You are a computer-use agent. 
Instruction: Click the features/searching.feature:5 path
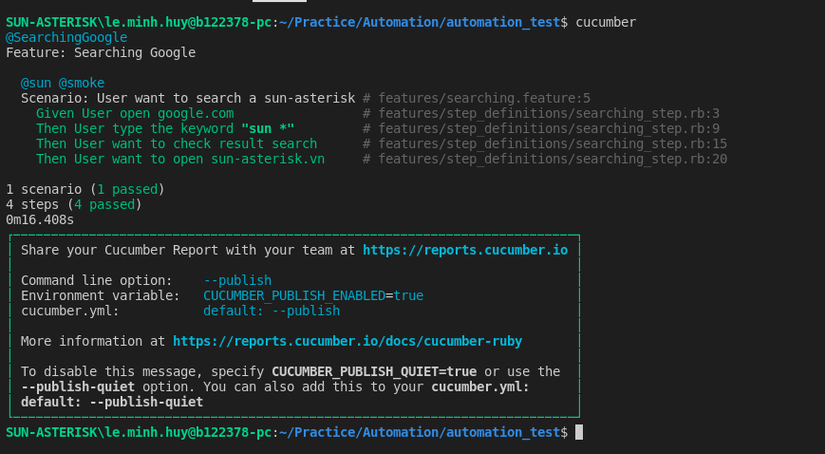pyautogui.click(x=484, y=98)
